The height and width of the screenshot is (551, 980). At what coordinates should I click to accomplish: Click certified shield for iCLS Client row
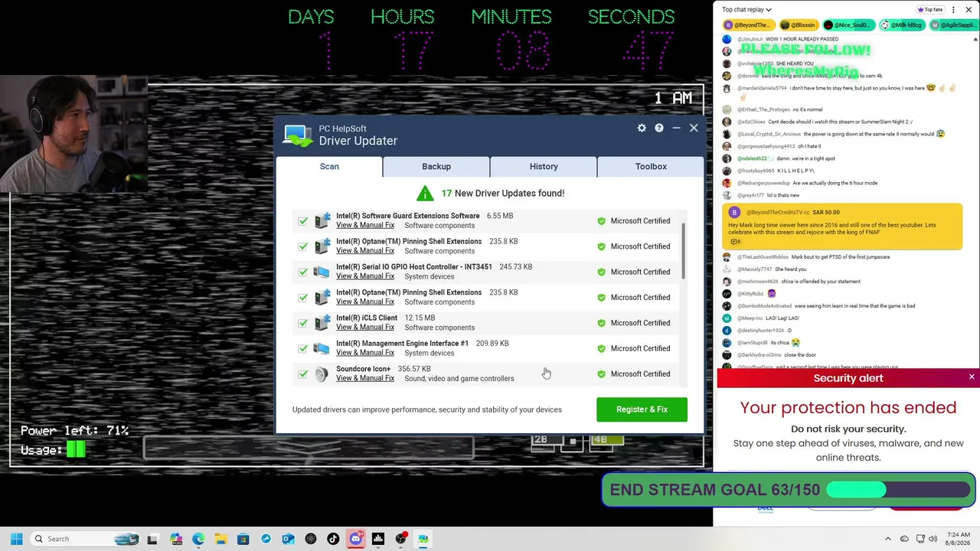601,323
